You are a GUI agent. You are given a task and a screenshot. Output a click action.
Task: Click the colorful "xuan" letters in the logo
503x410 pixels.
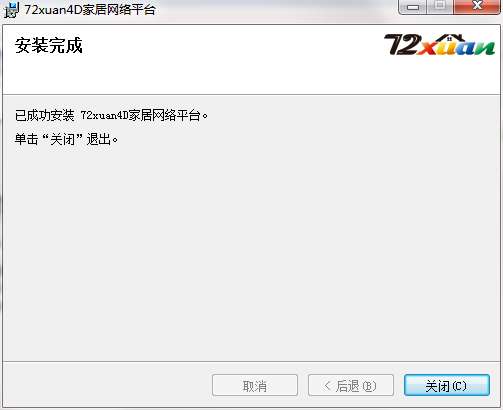[x=456, y=48]
